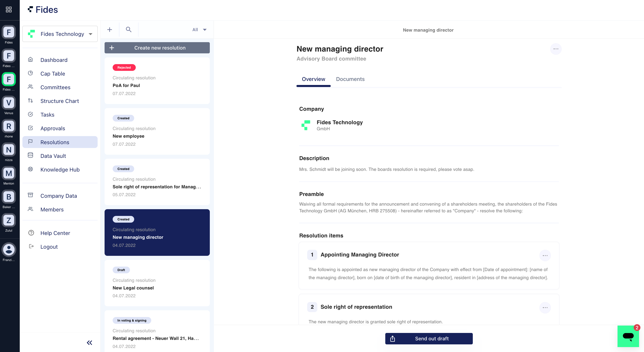The height and width of the screenshot is (352, 644).
Task: Open options menu for Appointing Managing Director item
Action: (545, 255)
